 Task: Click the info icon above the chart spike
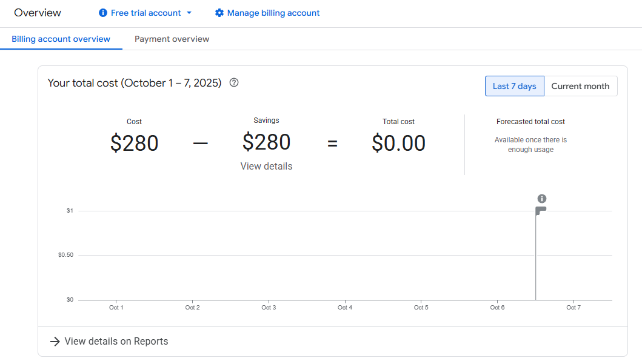pos(542,199)
